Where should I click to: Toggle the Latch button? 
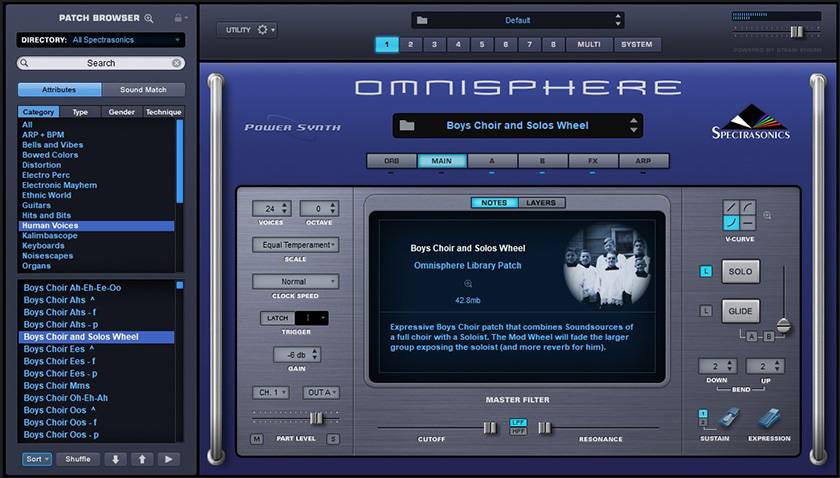click(x=278, y=318)
